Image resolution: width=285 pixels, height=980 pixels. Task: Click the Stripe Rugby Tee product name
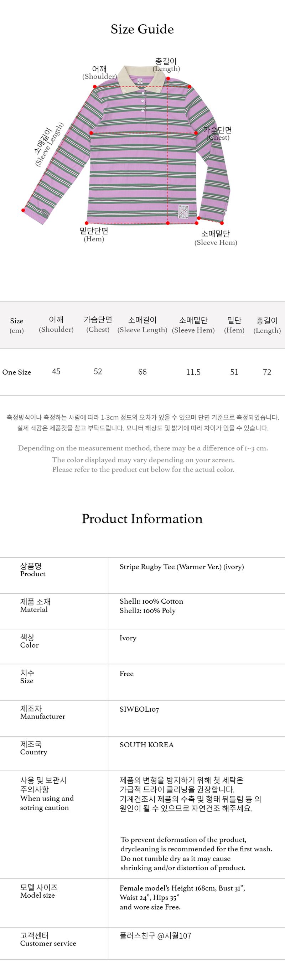click(x=181, y=567)
